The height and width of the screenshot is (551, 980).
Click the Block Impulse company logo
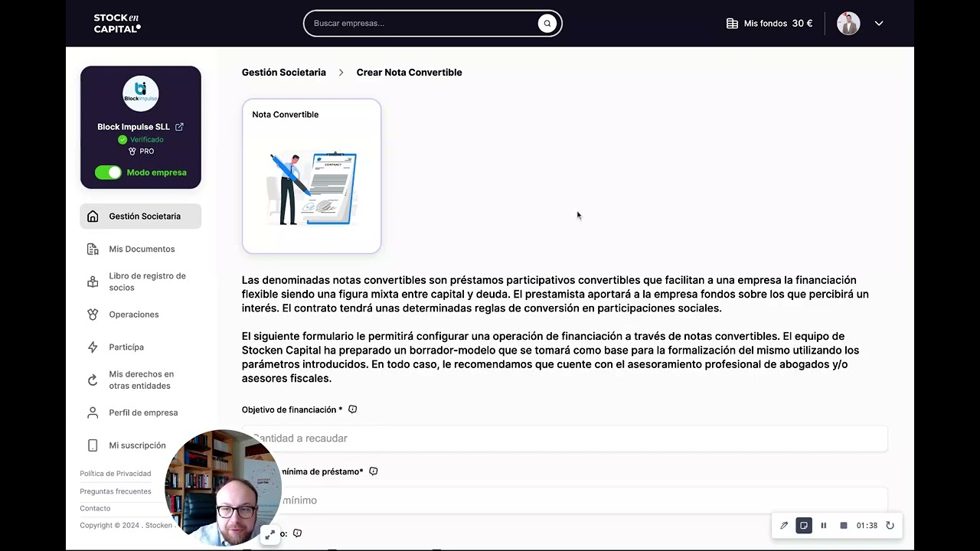(141, 93)
